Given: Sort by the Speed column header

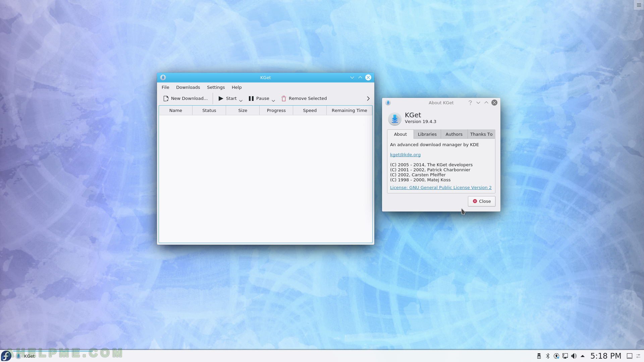Looking at the screenshot, I should click(310, 110).
